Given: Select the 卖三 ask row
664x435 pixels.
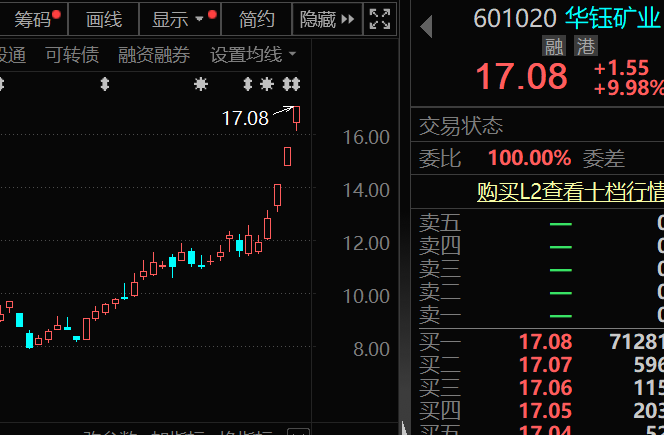Looking at the screenshot, I should point(541,269).
